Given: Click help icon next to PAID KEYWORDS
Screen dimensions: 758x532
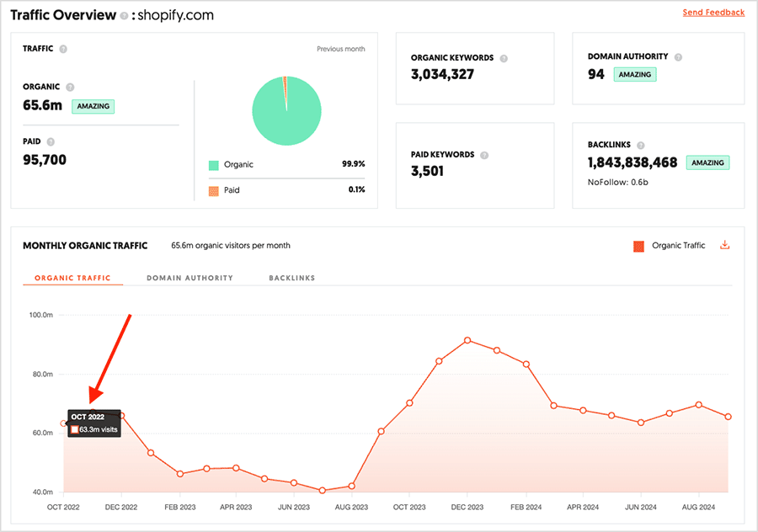Looking at the screenshot, I should point(484,155).
